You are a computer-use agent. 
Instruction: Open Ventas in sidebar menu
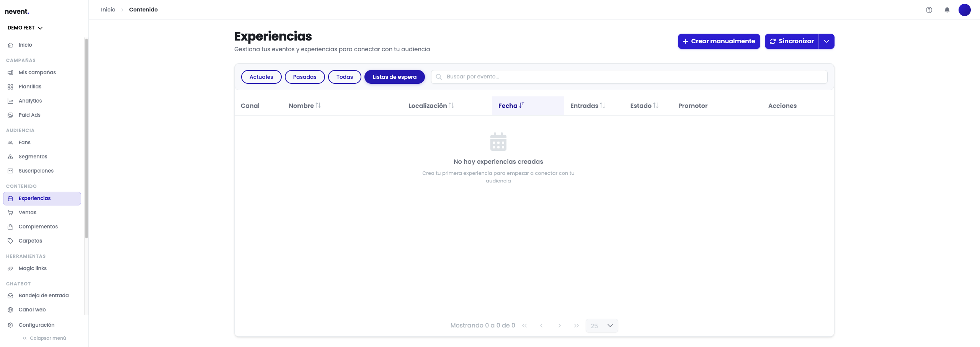coord(42,213)
